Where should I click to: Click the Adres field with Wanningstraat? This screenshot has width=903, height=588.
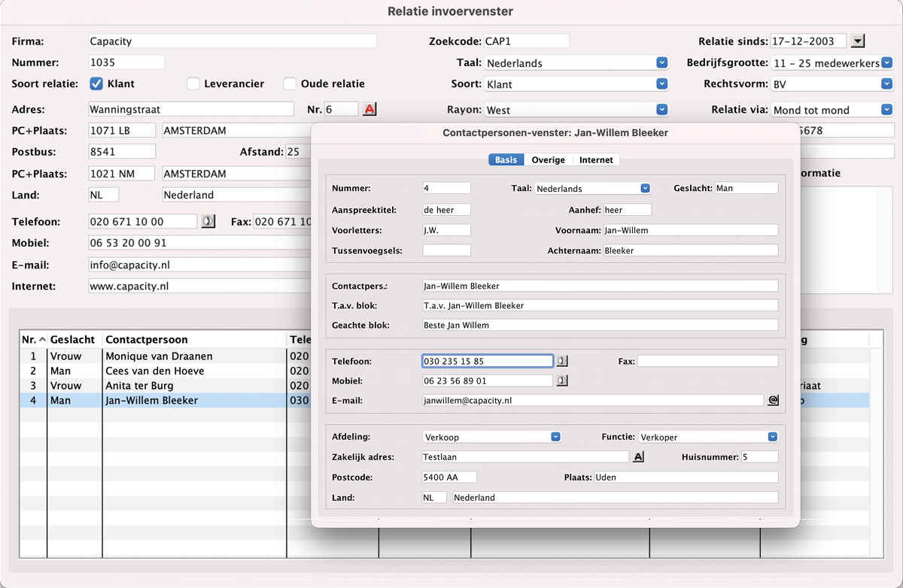point(191,109)
